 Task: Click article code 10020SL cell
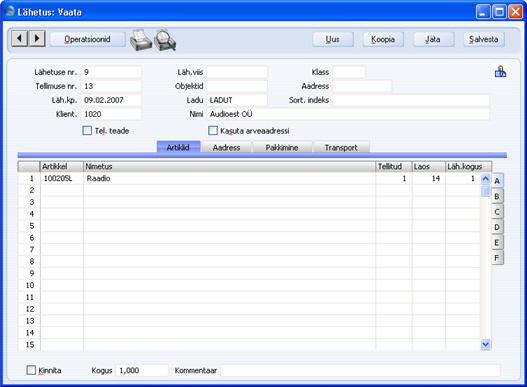tap(62, 178)
